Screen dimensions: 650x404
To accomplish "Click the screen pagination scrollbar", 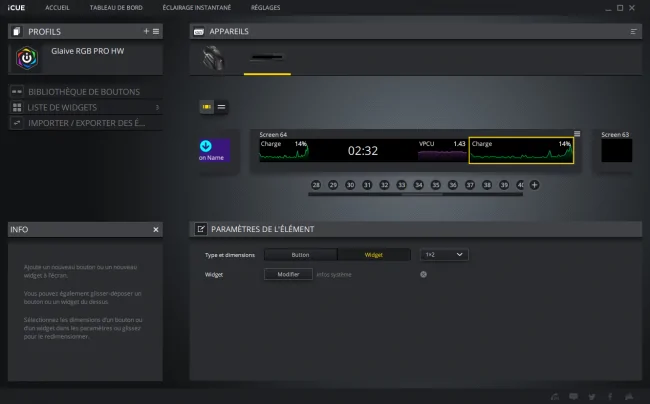I will click(415, 194).
